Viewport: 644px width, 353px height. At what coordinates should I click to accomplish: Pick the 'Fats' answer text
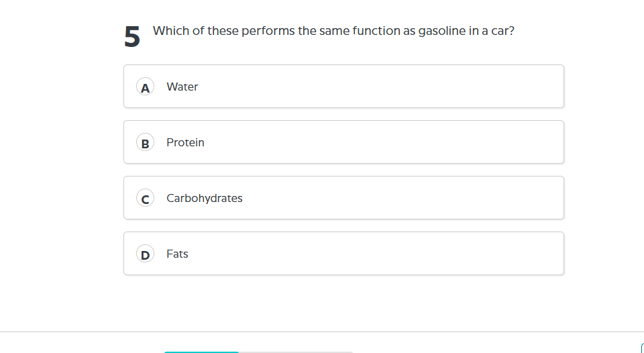point(177,254)
